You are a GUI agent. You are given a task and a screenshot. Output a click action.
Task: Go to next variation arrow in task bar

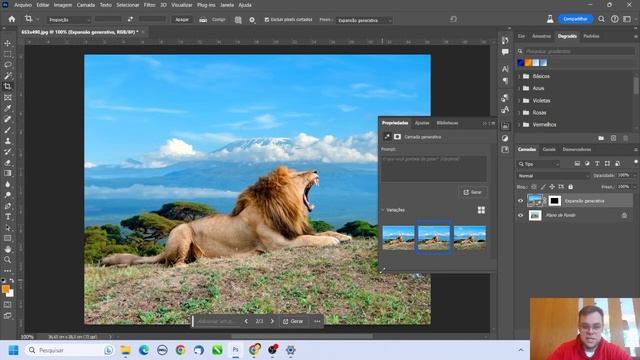pyautogui.click(x=272, y=321)
